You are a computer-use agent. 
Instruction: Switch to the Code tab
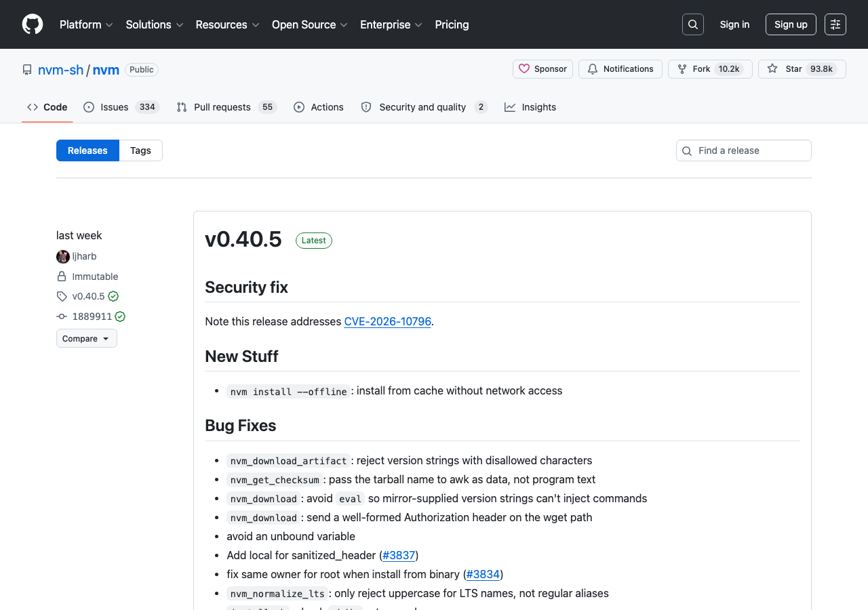pyautogui.click(x=47, y=107)
